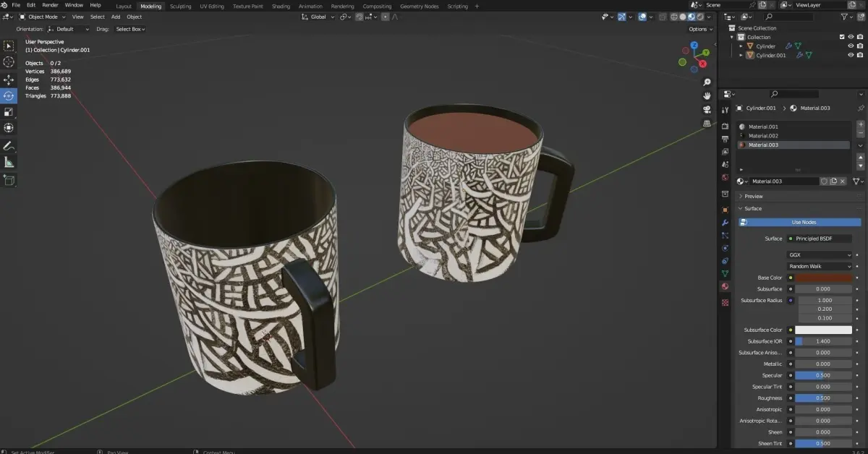Click the viewport zoom magnifier icon
The image size is (868, 454).
(707, 82)
